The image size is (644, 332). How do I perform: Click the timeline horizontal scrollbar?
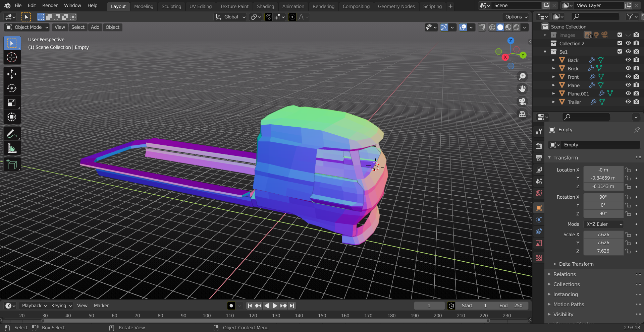265,321
